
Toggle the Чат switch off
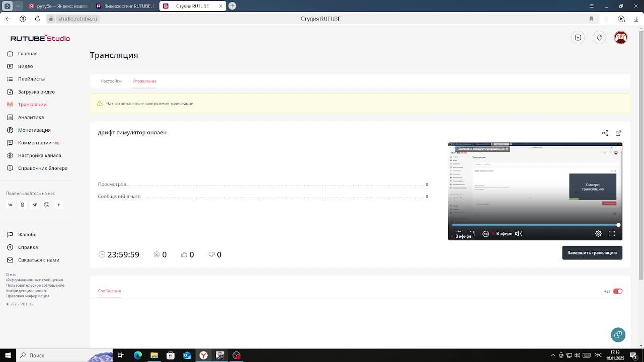[618, 291]
